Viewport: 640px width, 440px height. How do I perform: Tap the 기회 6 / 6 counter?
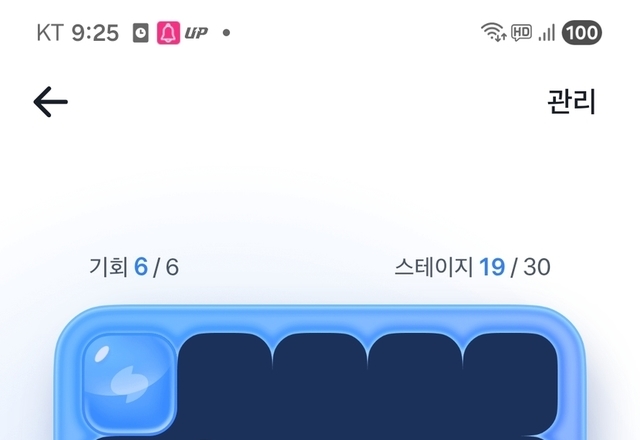[134, 267]
